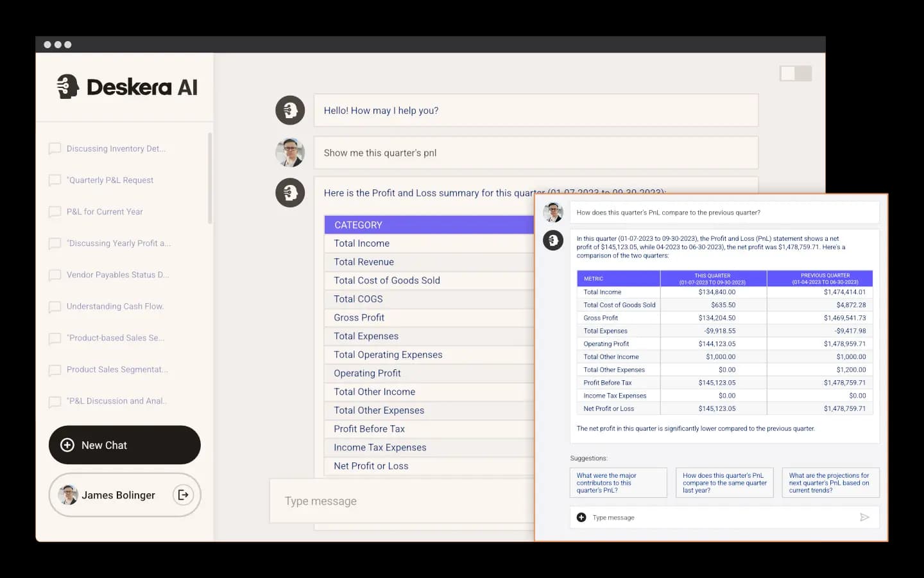Click the bot avatar beside the greeting message

coord(290,110)
